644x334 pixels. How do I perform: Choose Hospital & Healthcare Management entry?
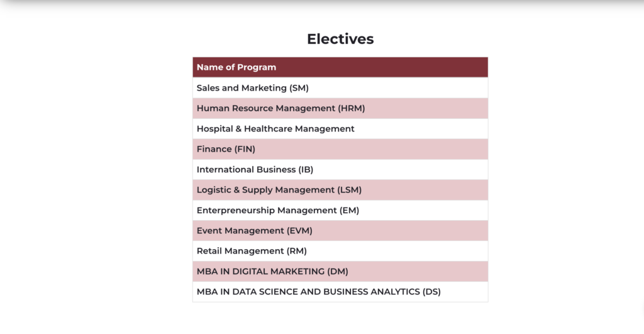click(275, 129)
